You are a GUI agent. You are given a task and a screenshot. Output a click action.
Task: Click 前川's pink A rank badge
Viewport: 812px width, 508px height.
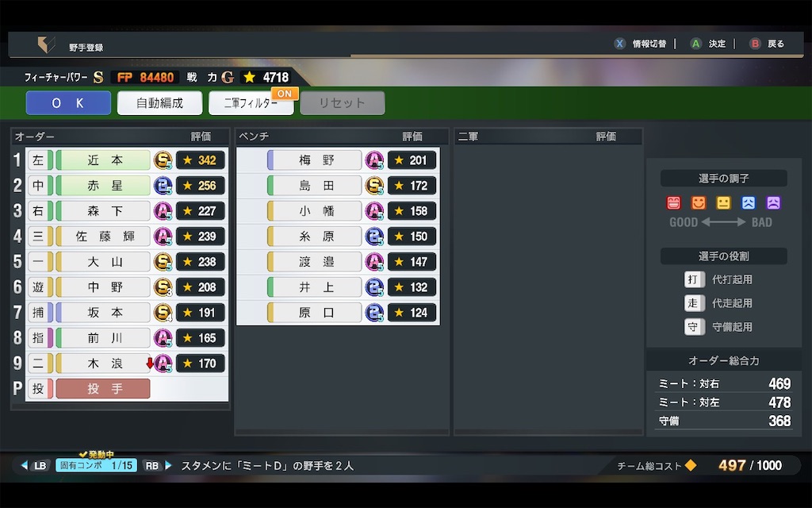pos(163,338)
